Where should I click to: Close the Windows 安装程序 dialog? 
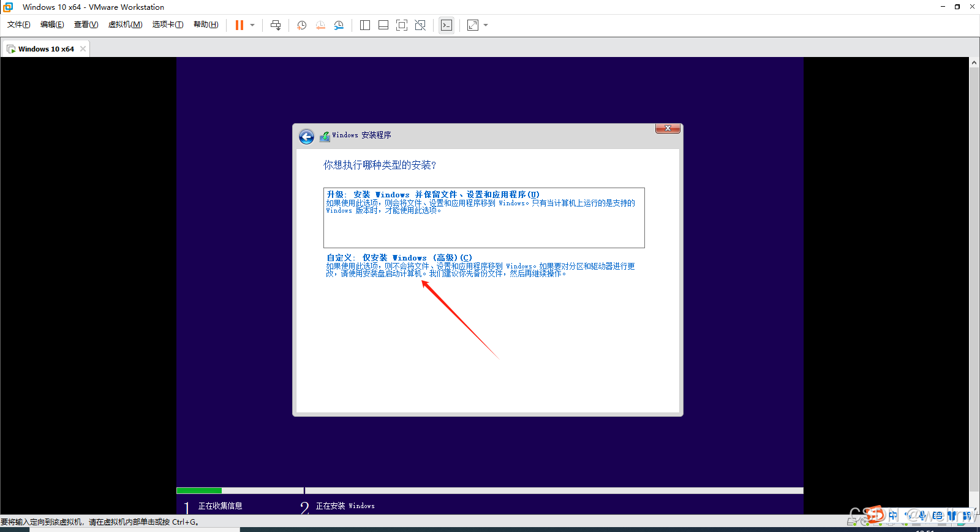click(x=668, y=128)
